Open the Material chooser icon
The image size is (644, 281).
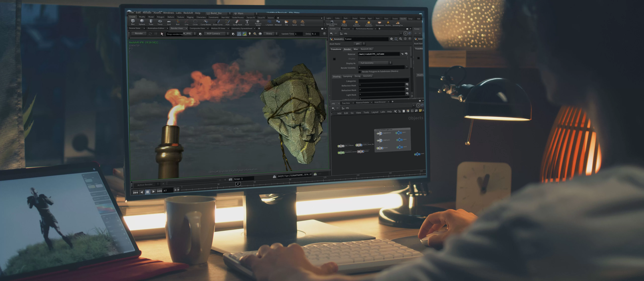(x=406, y=54)
